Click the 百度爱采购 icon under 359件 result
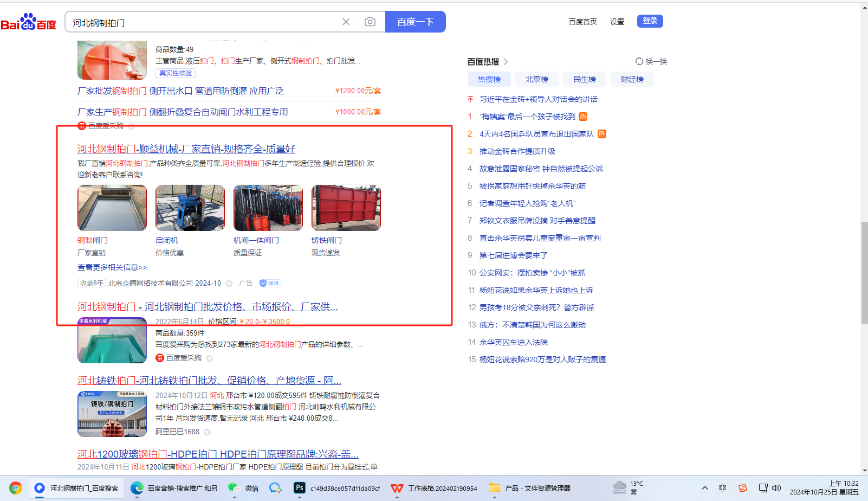 pos(160,358)
